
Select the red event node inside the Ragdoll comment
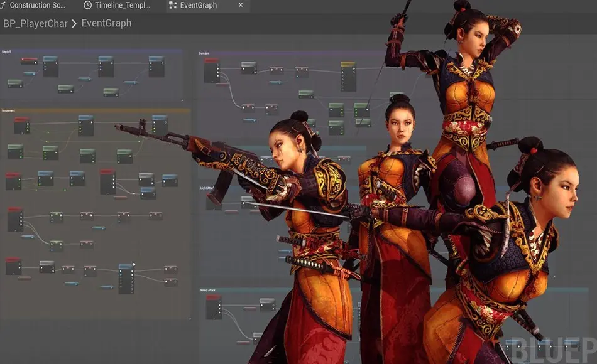28,60
